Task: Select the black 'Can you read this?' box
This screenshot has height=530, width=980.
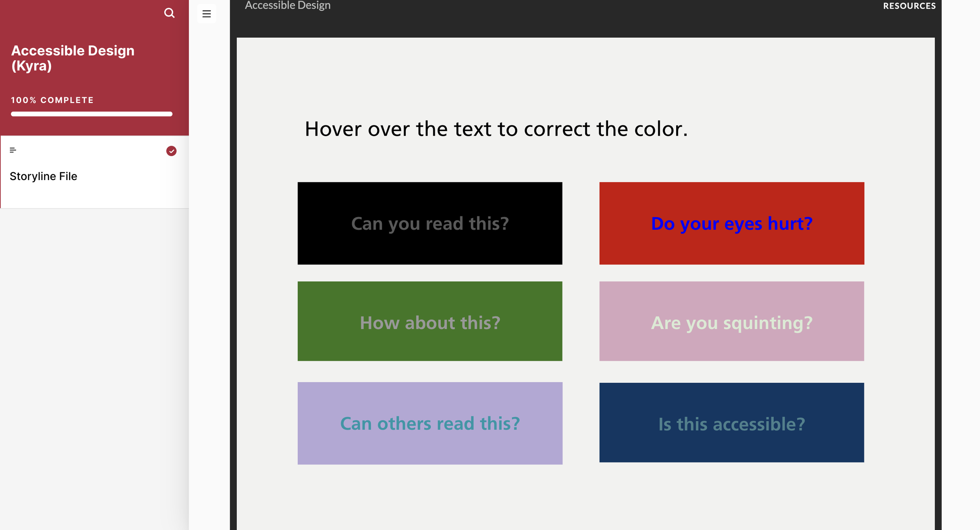Action: pos(430,223)
